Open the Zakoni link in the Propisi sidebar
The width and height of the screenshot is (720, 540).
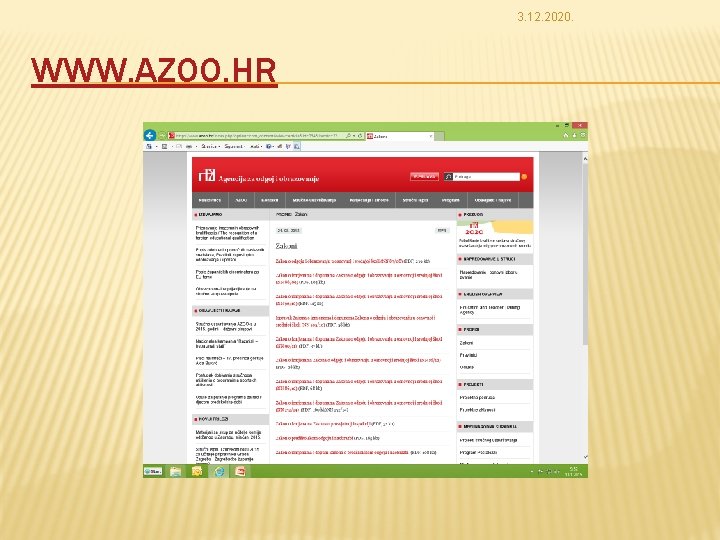[x=466, y=343]
